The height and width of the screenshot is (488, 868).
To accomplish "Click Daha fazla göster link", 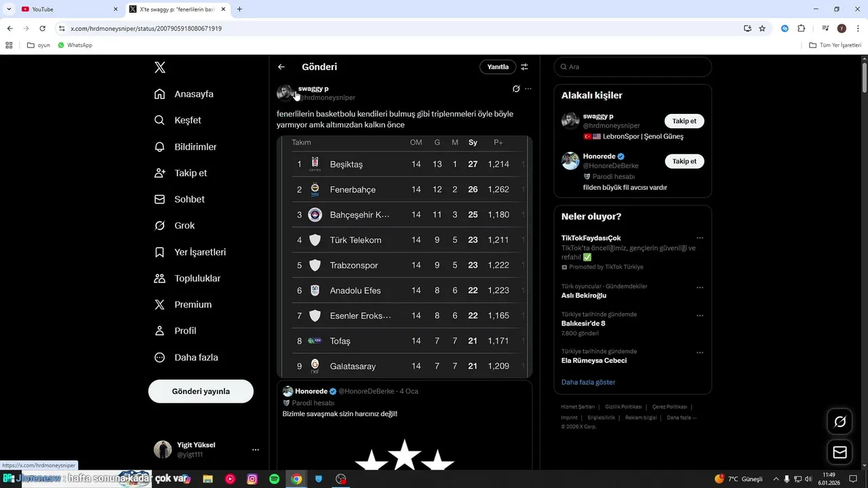I will point(589,382).
